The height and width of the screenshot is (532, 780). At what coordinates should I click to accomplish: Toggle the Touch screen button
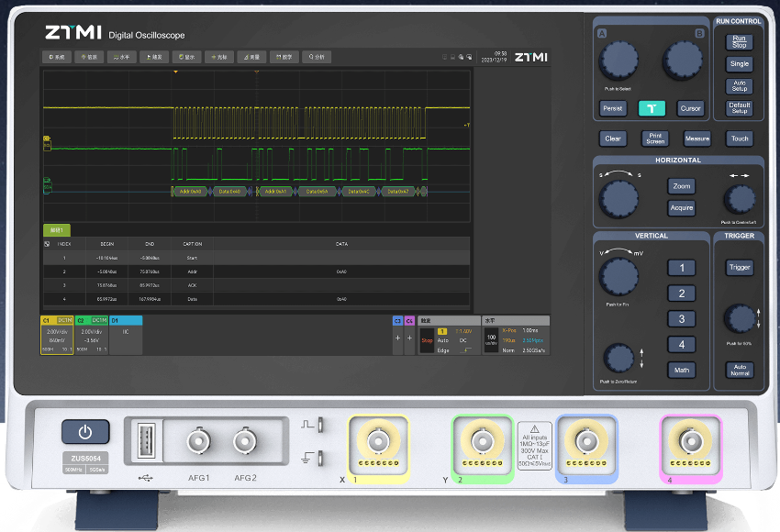pos(739,139)
